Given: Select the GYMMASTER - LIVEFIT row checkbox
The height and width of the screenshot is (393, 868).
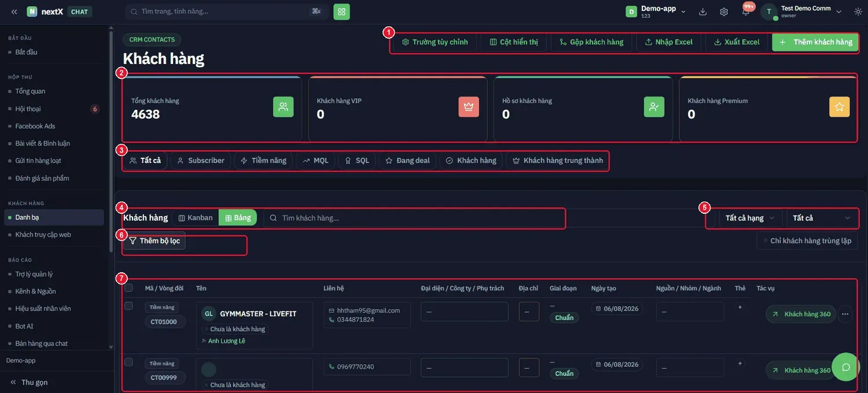Looking at the screenshot, I should coord(128,306).
